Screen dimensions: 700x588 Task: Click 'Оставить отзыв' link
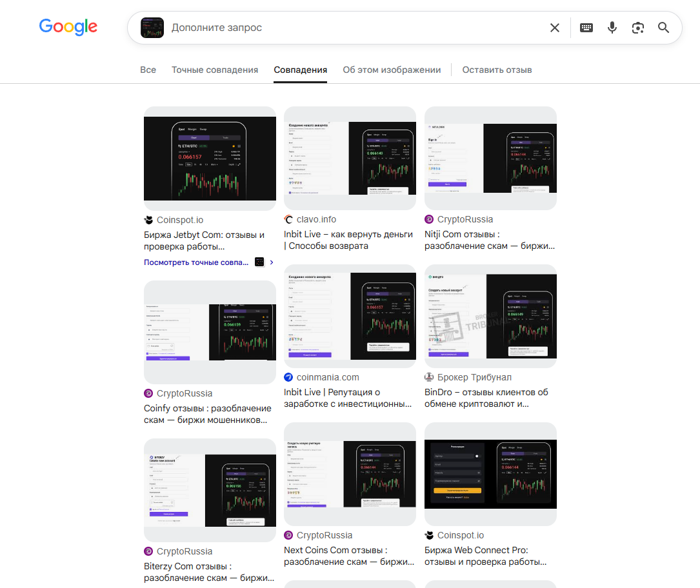497,70
